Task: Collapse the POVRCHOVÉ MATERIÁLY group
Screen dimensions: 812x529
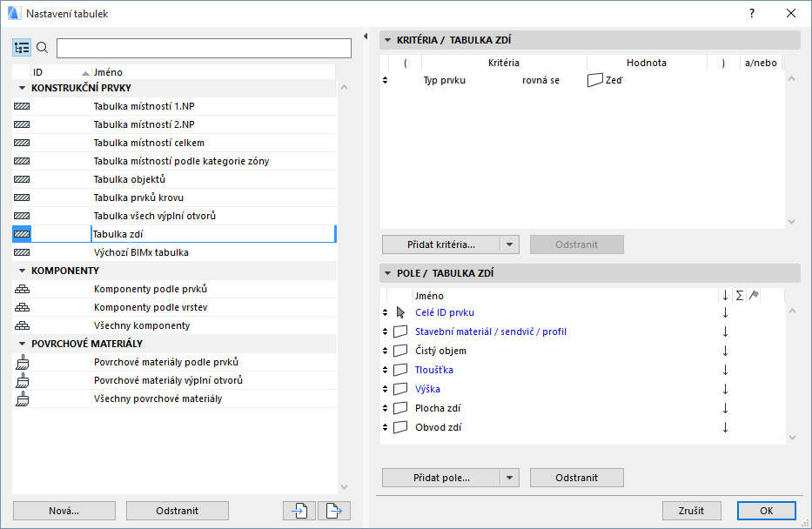Action: pyautogui.click(x=22, y=344)
